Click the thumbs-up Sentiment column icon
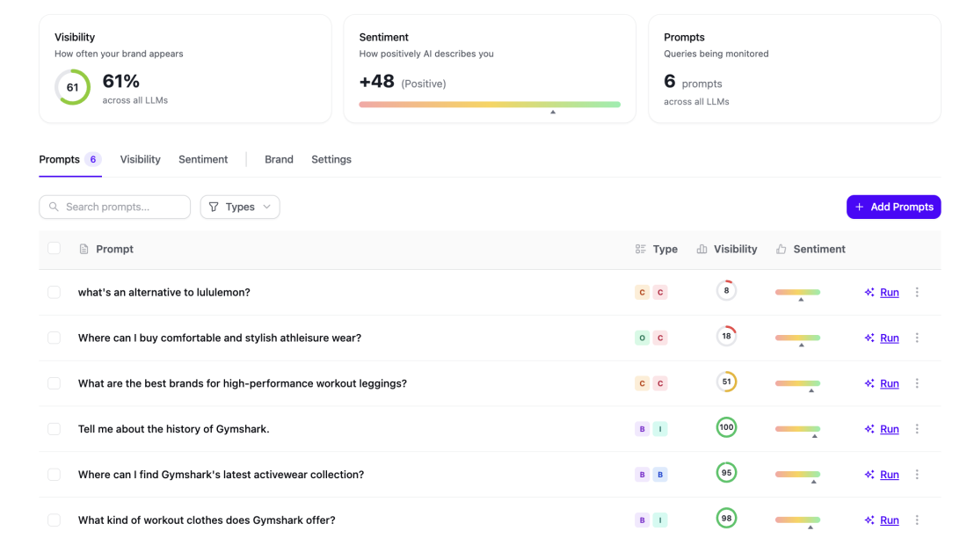 781,249
